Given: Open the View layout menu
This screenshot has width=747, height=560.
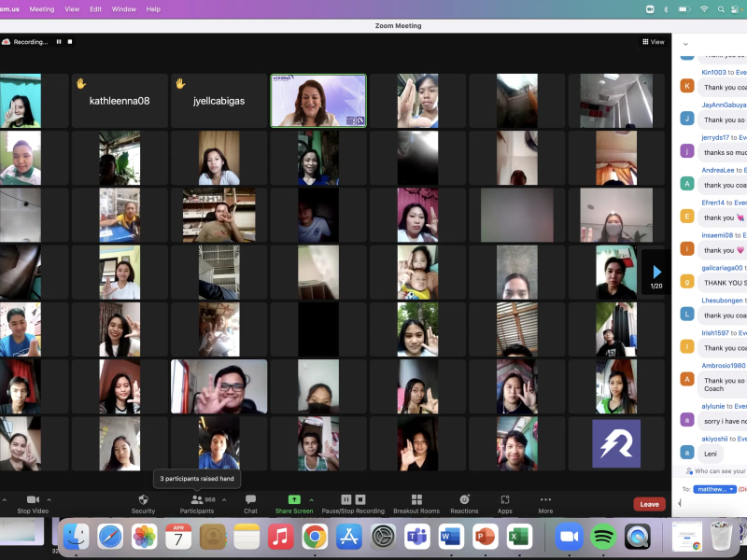Looking at the screenshot, I should pos(653,42).
